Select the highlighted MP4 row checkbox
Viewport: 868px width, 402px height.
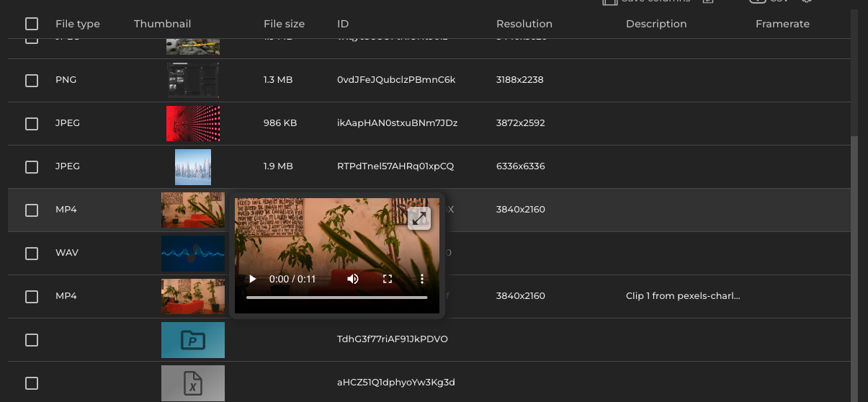pos(32,210)
